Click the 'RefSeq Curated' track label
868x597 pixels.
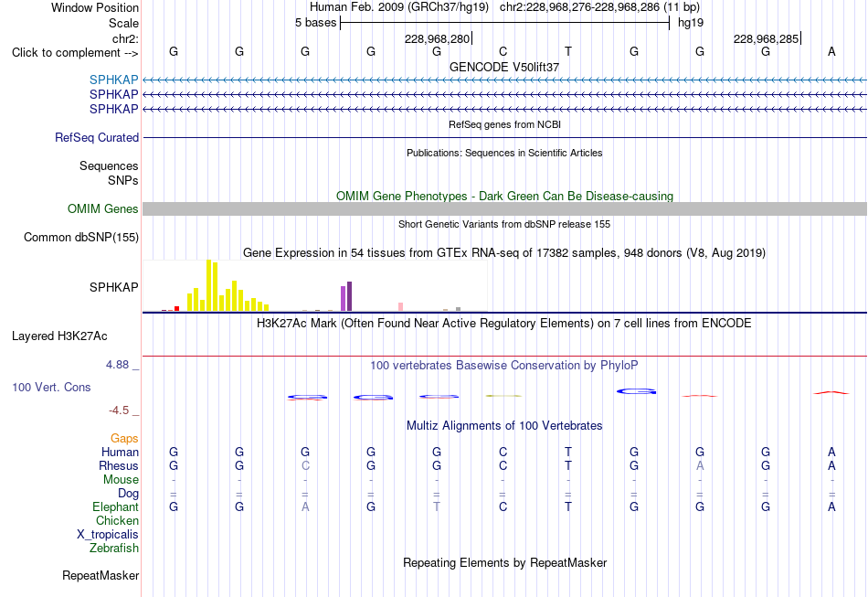click(x=96, y=137)
